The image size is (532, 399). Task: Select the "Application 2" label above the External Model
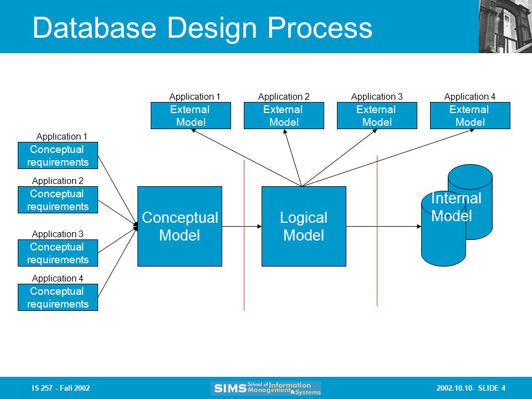pos(284,96)
